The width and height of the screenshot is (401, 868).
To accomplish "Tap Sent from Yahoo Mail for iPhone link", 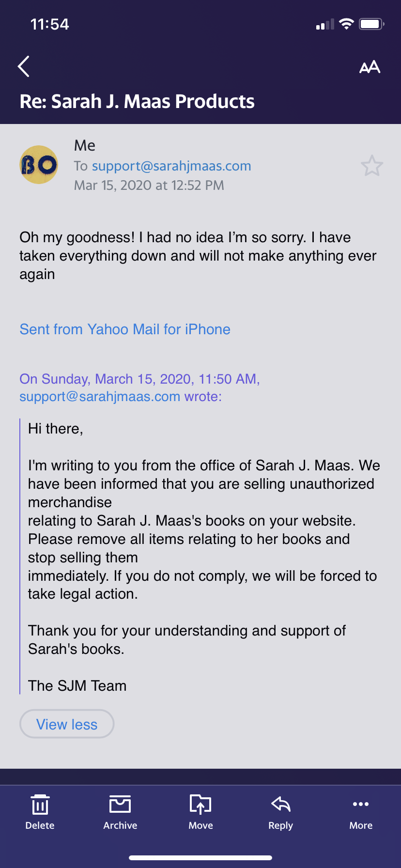I will (125, 329).
